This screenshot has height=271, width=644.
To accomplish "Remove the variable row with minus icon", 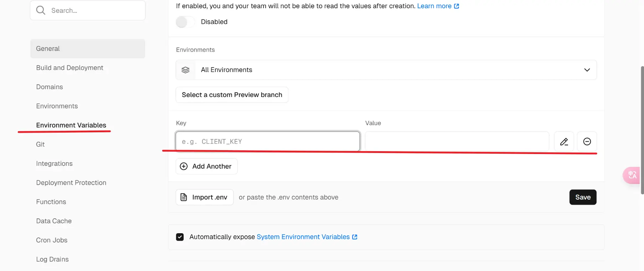I will pyautogui.click(x=587, y=142).
